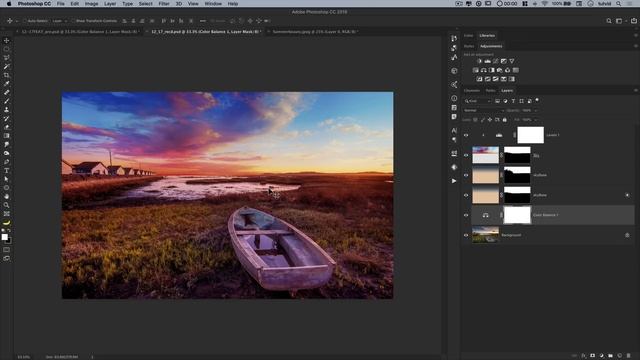This screenshot has height=360, width=640.
Task: Click the create new layer icon
Action: [620, 356]
